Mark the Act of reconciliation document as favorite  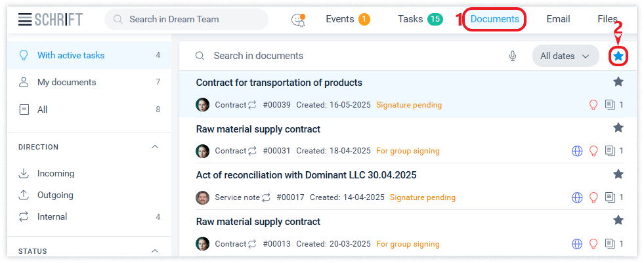tap(618, 174)
